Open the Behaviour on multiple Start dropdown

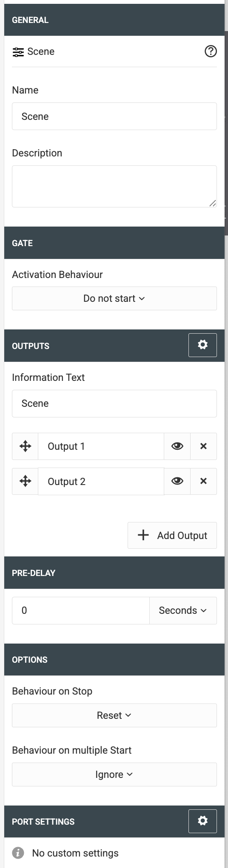(x=114, y=774)
